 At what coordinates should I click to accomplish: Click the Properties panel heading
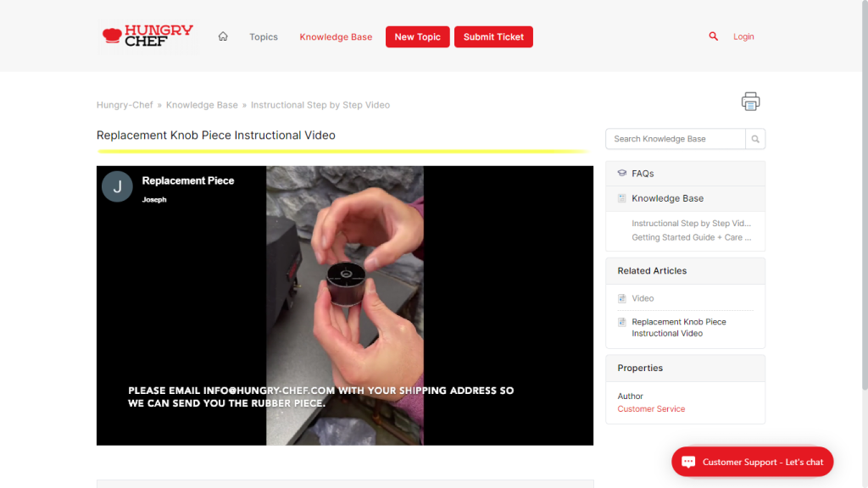point(640,369)
